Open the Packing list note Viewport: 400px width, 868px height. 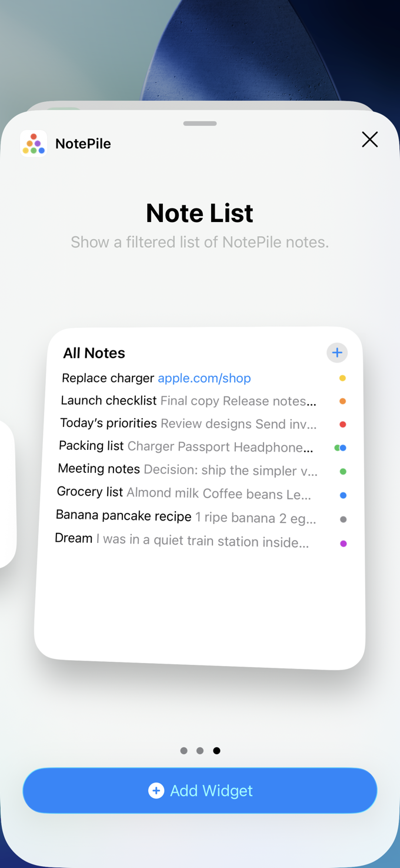pos(202,447)
